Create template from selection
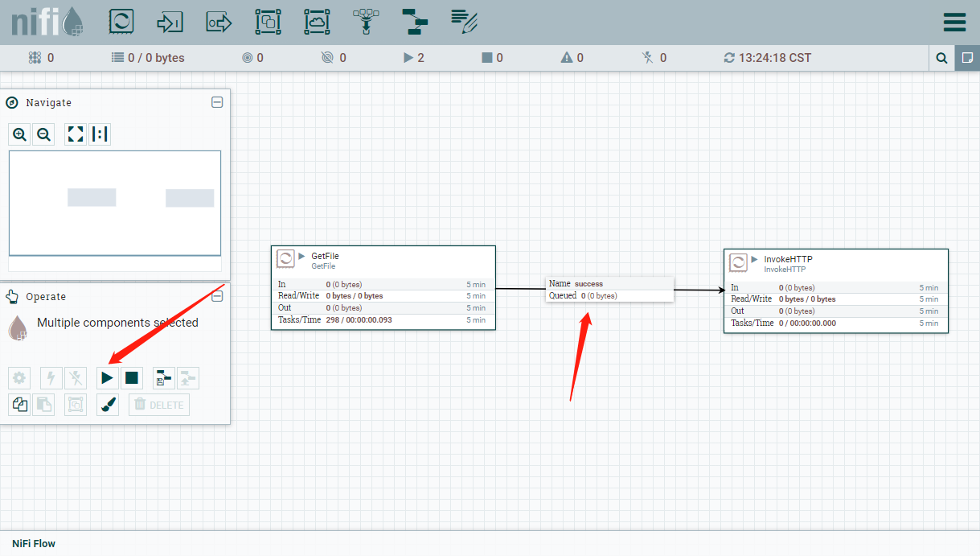The width and height of the screenshot is (980, 556). pyautogui.click(x=164, y=377)
